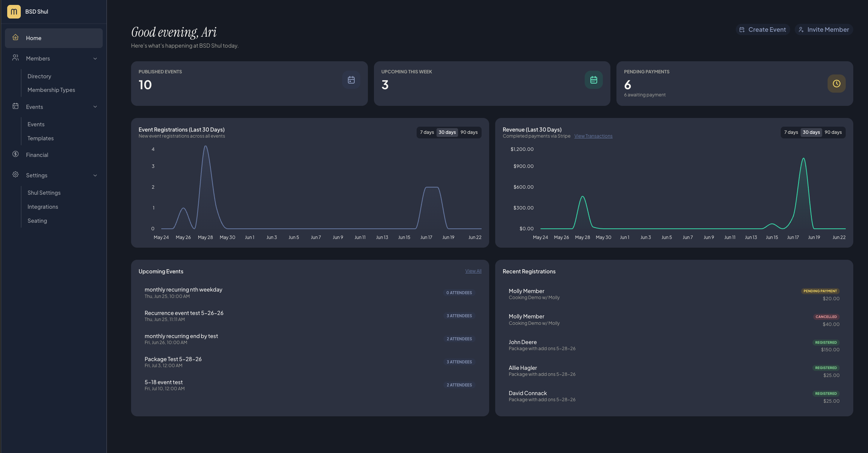The width and height of the screenshot is (868, 453).
Task: Click View All upcoming events
Action: 473,271
